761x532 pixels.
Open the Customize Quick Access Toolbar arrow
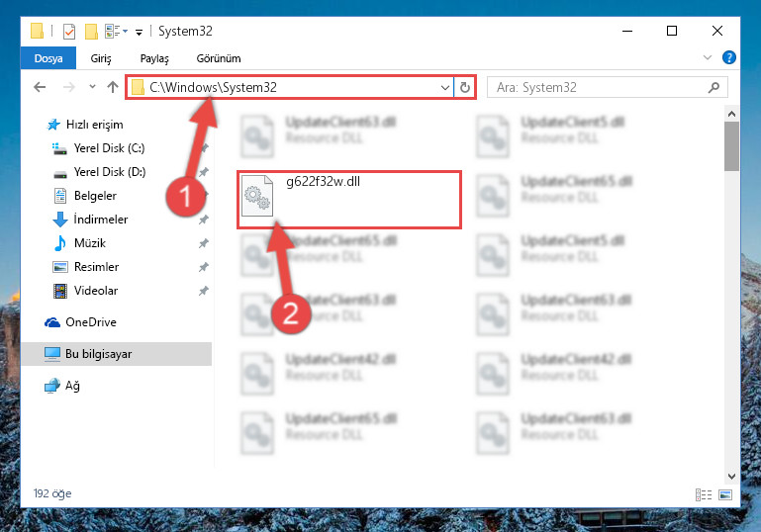click(x=139, y=33)
